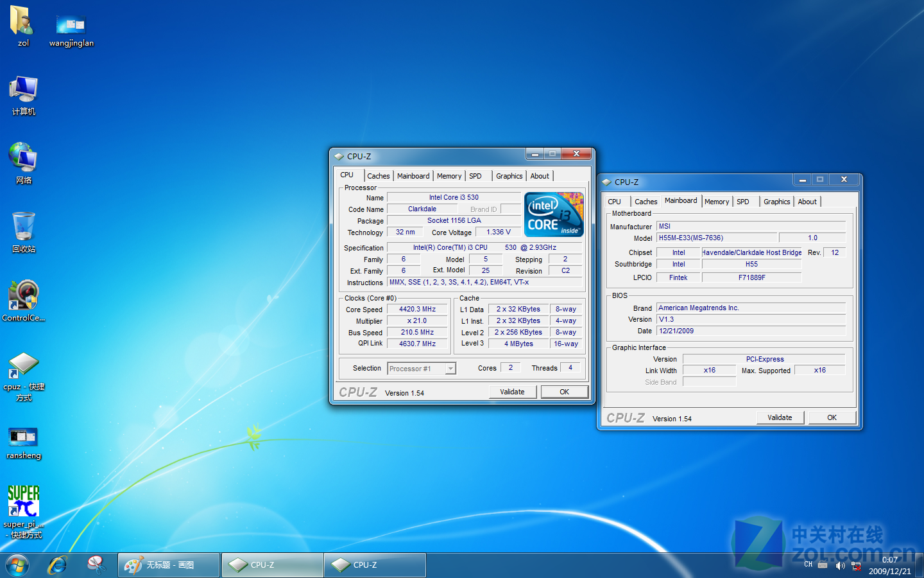Open the 网络 (Network) desktop icon

(24, 163)
